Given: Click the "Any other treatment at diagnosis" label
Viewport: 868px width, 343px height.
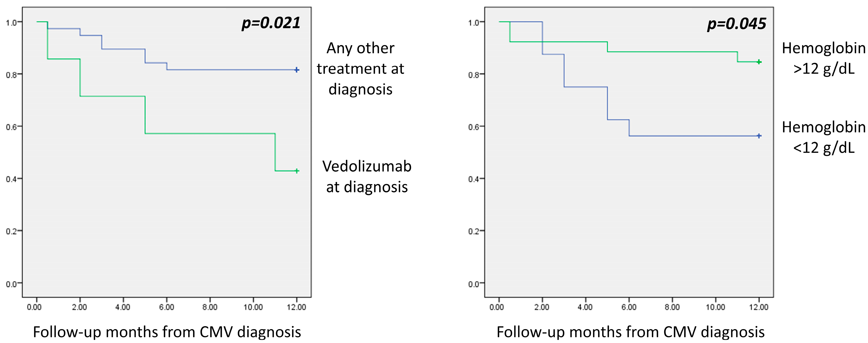Looking at the screenshot, I should coord(360,69).
